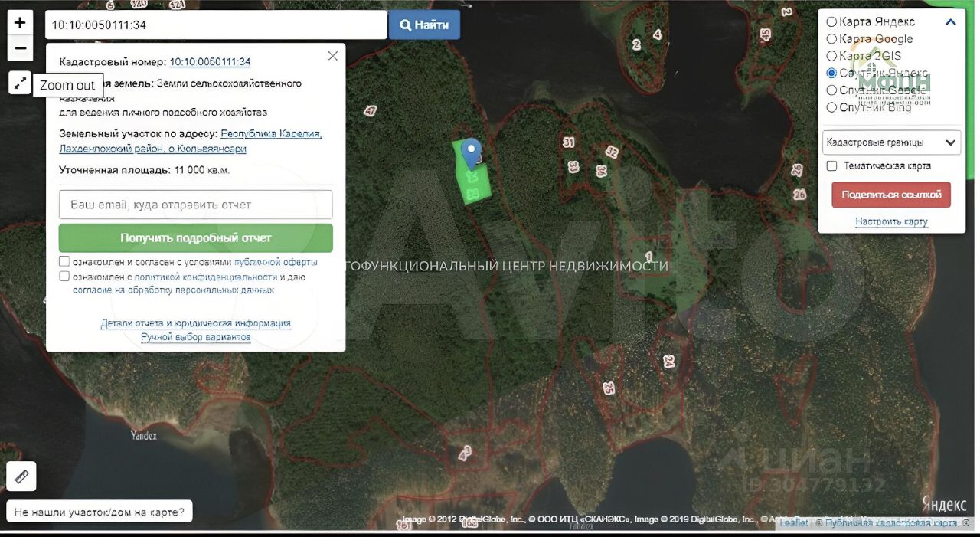Viewport: 980px width, 537px height.
Task: Open the публичной оферты link
Action: (276, 262)
